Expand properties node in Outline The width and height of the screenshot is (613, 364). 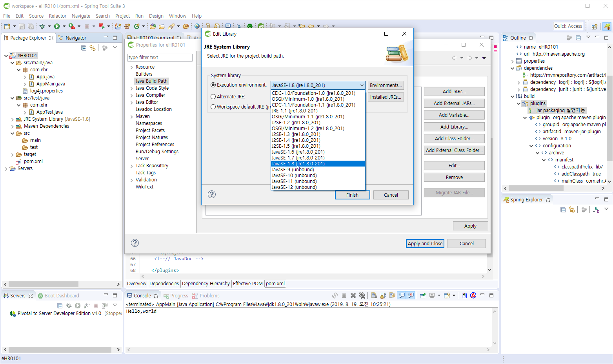coord(512,62)
